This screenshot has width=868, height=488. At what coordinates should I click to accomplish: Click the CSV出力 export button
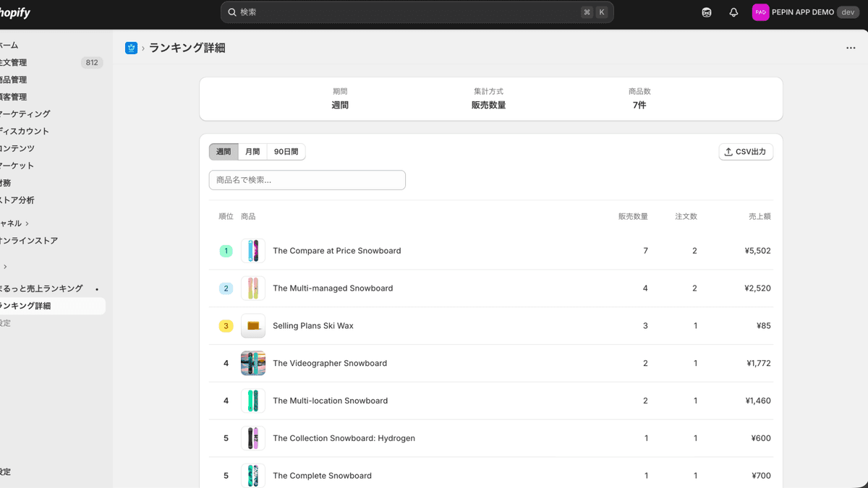click(x=746, y=151)
